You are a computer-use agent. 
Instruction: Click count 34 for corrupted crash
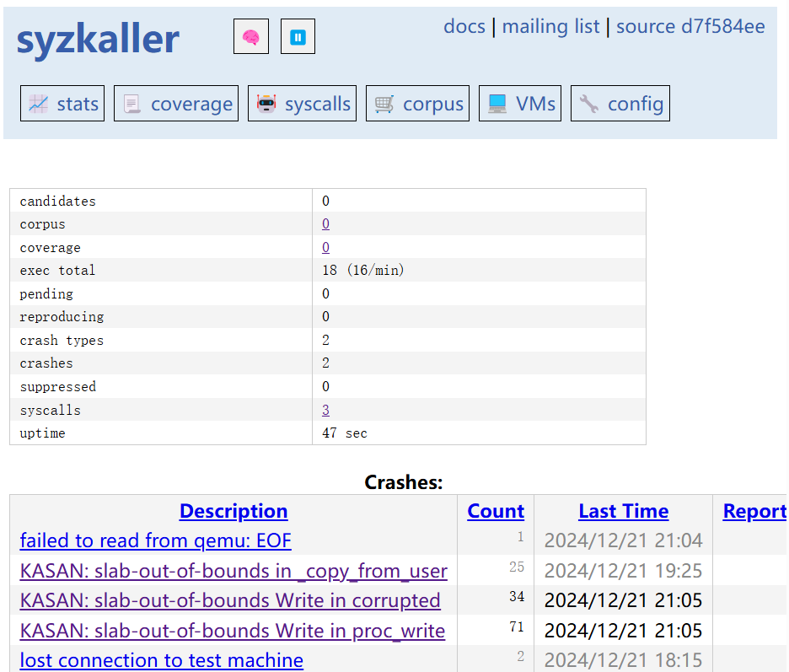(x=516, y=596)
